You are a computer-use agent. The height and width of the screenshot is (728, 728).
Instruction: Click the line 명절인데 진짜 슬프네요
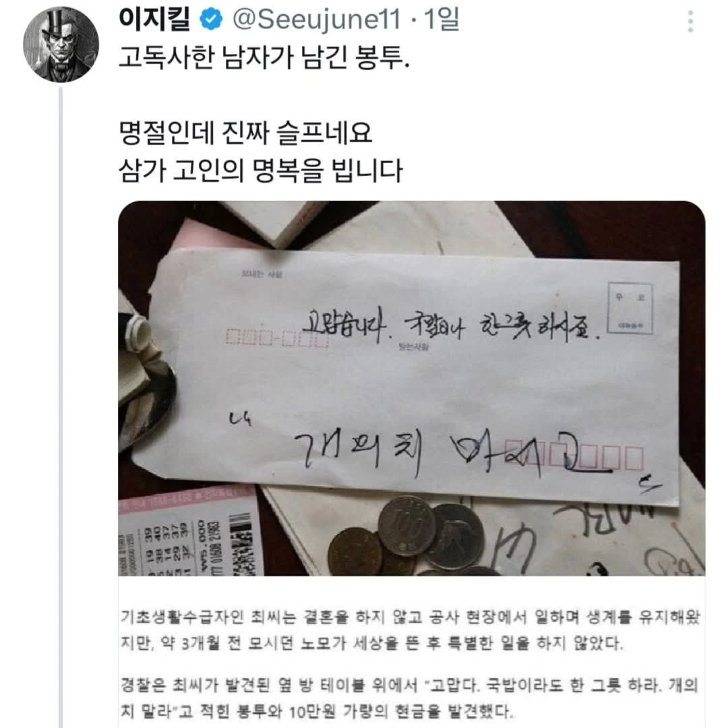pyautogui.click(x=245, y=133)
